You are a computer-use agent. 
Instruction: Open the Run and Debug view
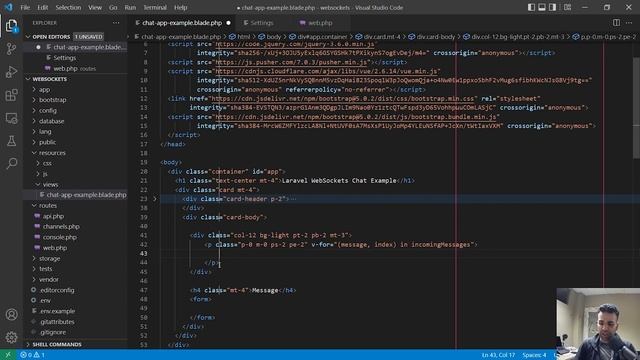(11, 72)
